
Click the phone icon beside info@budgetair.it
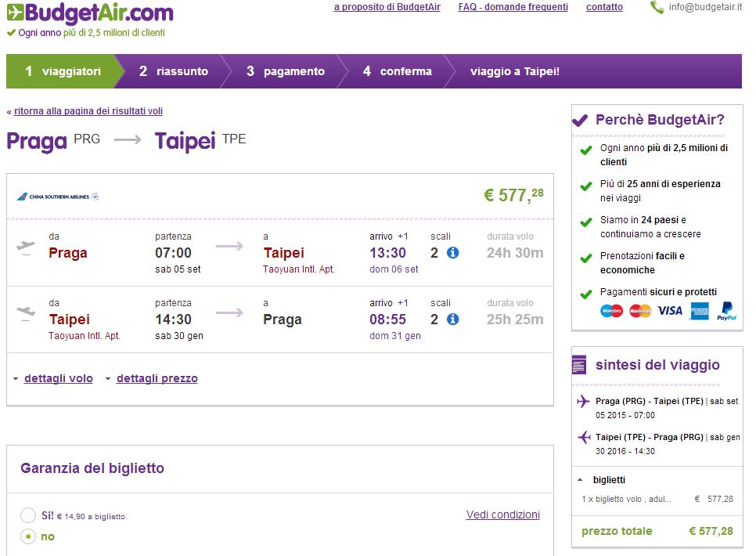click(657, 7)
